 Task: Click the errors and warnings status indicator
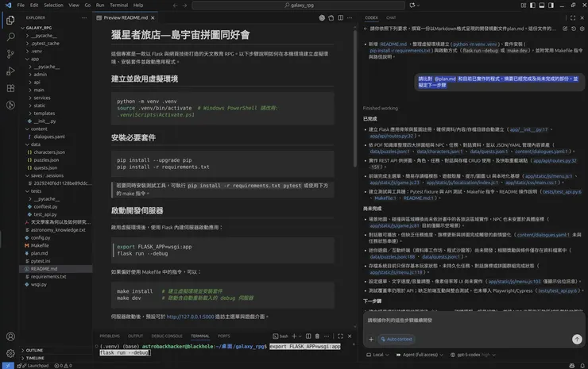tap(63, 366)
